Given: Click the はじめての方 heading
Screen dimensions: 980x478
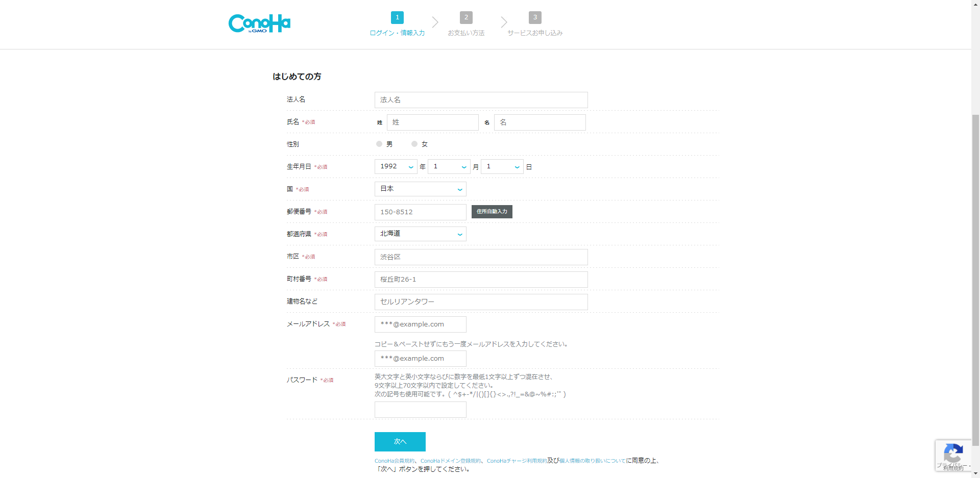Looking at the screenshot, I should (x=297, y=77).
